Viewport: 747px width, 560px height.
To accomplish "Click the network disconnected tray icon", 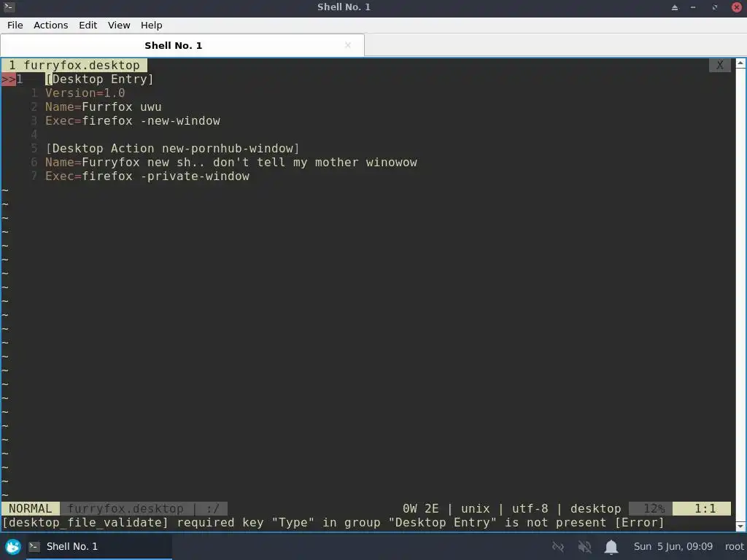I will click(x=558, y=547).
